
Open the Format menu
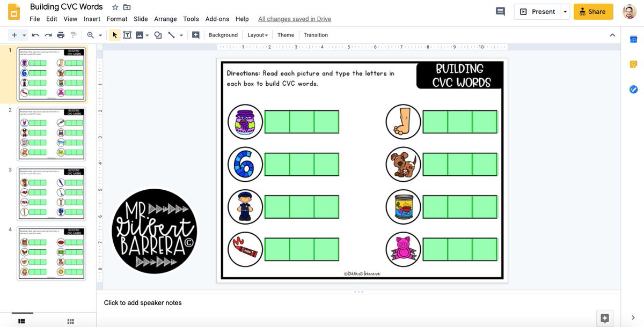pos(117,19)
